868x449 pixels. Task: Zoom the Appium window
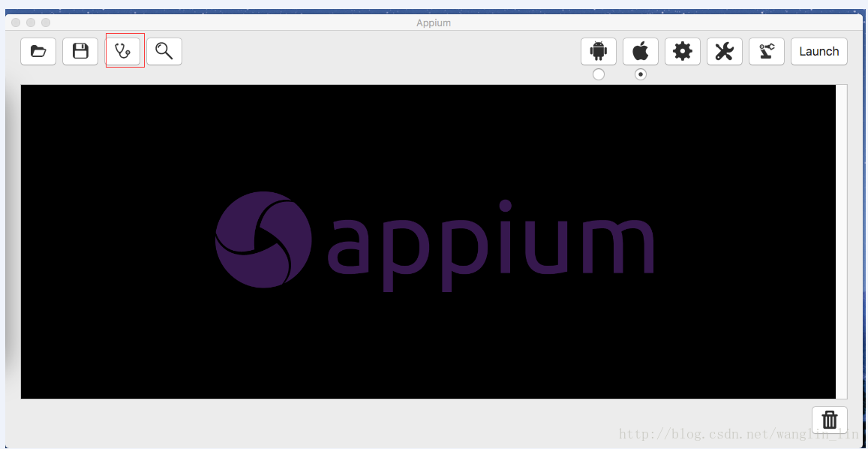46,23
